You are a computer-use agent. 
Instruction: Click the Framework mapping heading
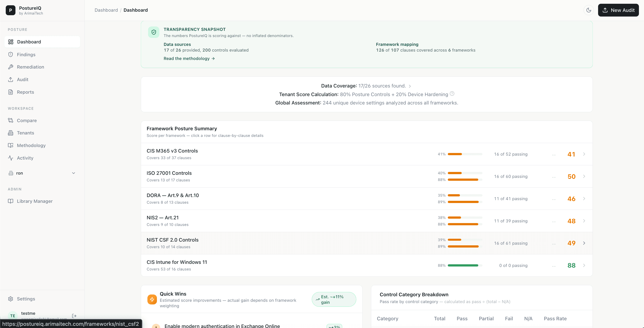397,44
